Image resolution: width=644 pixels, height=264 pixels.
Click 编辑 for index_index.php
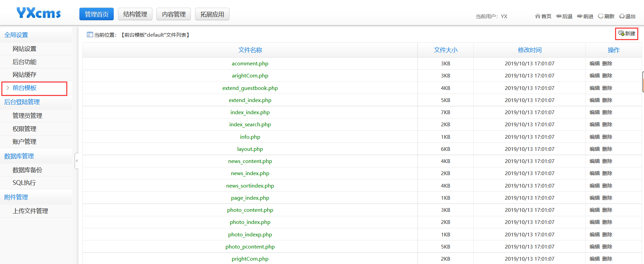pyautogui.click(x=595, y=112)
